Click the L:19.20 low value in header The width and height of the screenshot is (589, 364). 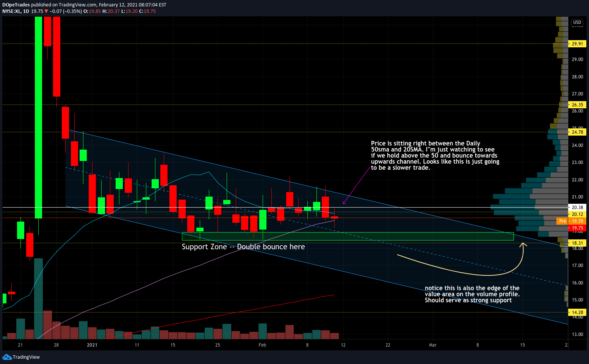pyautogui.click(x=129, y=11)
